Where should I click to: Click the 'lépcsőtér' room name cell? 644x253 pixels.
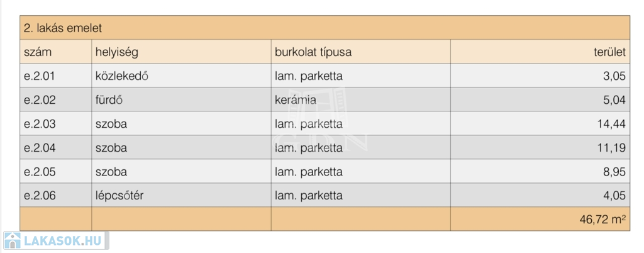[119, 196]
